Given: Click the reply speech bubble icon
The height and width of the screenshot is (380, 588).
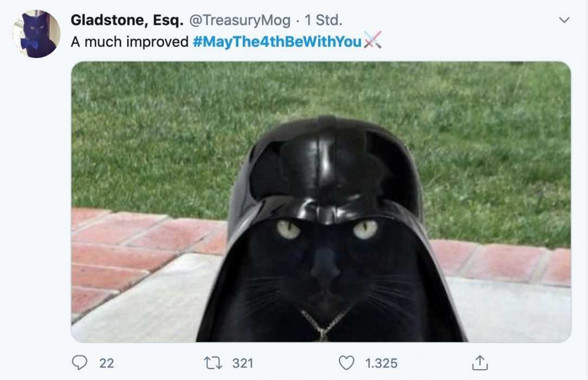Looking at the screenshot, I should [x=79, y=363].
